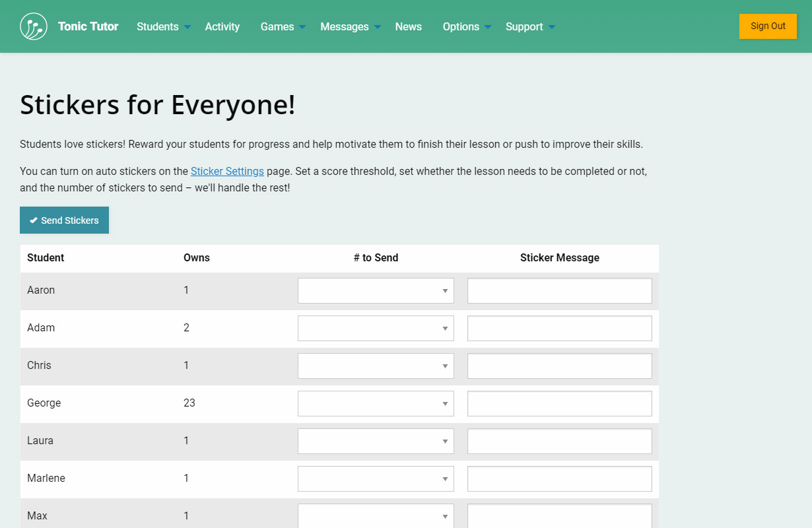Click the Tonic Tutor brand name
Screen dimensions: 812x528
pyautogui.click(x=88, y=26)
